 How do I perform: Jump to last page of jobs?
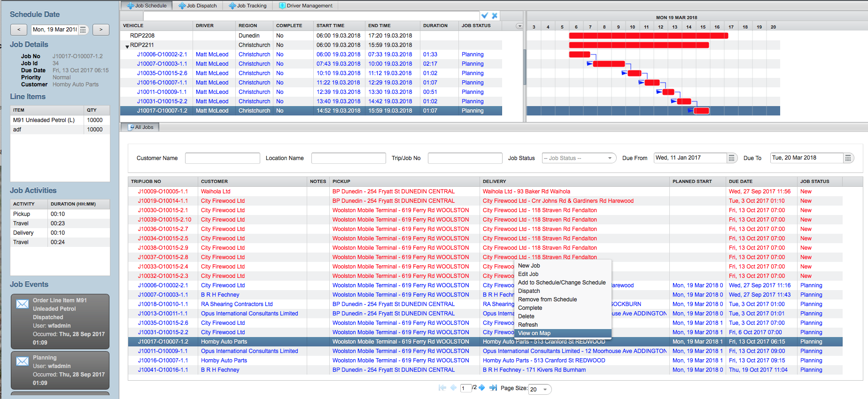click(493, 388)
